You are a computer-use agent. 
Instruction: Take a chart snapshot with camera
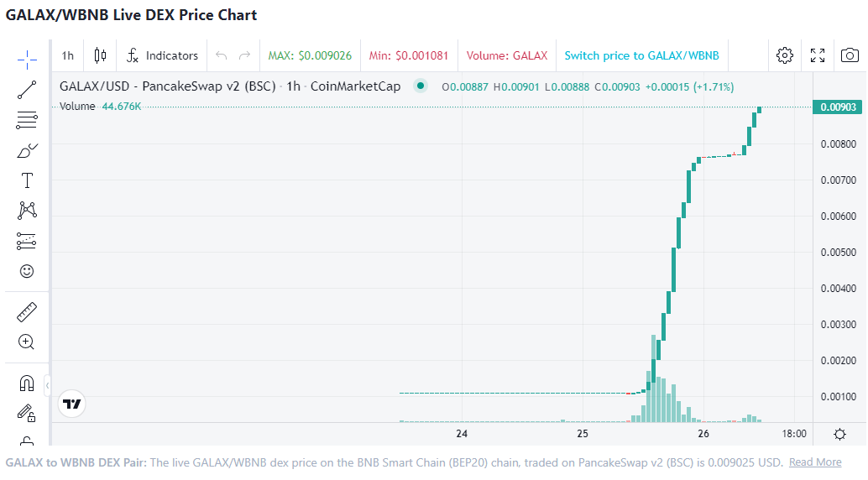(850, 55)
